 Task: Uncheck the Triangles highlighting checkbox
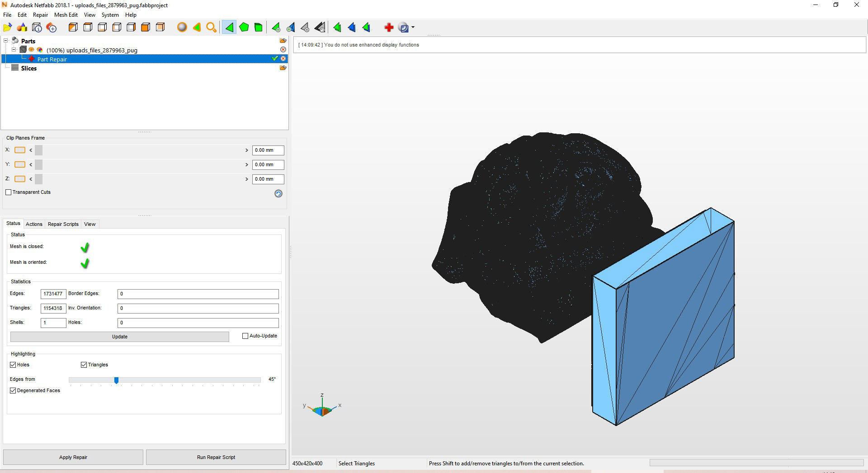click(x=84, y=365)
